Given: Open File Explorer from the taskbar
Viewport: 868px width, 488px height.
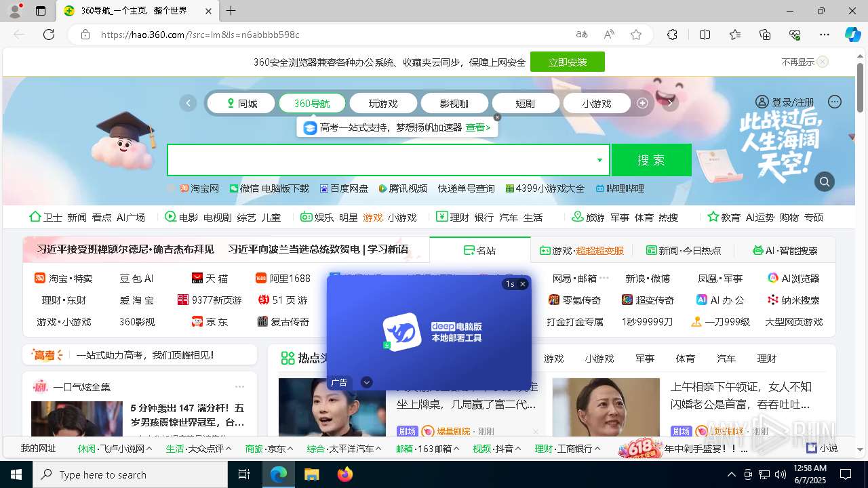Looking at the screenshot, I should [x=311, y=474].
